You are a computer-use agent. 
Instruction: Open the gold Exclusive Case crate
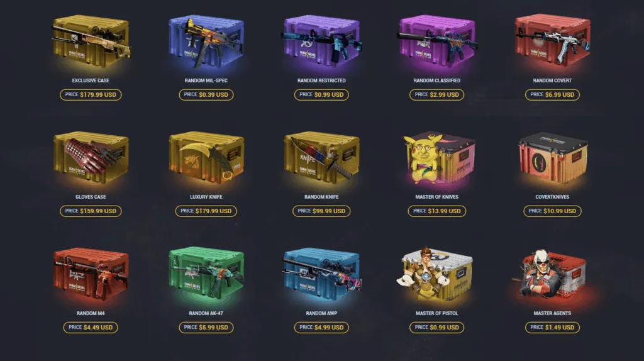point(91,41)
